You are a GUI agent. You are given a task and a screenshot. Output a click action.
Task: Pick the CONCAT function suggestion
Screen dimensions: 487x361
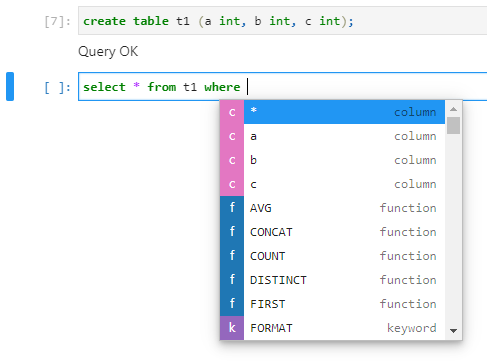pyautogui.click(x=332, y=232)
